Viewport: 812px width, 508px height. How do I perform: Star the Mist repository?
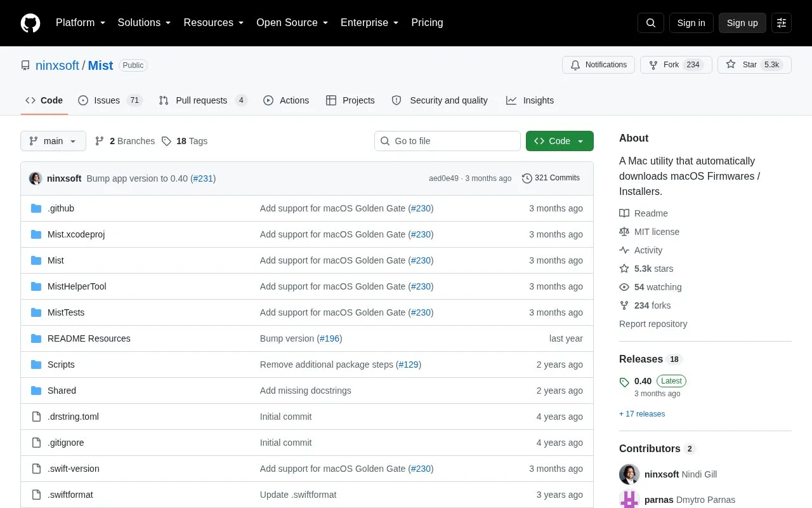pyautogui.click(x=754, y=65)
